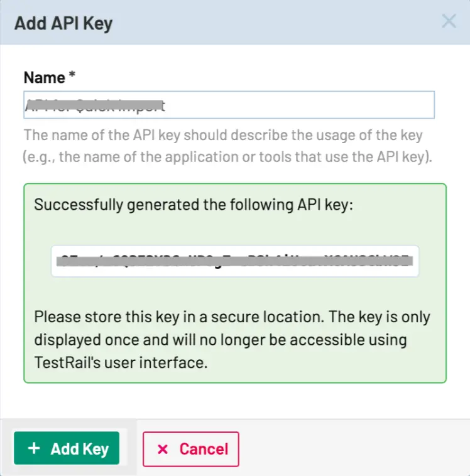The height and width of the screenshot is (476, 470).
Task: Cancel adding the API key
Action: point(191,449)
